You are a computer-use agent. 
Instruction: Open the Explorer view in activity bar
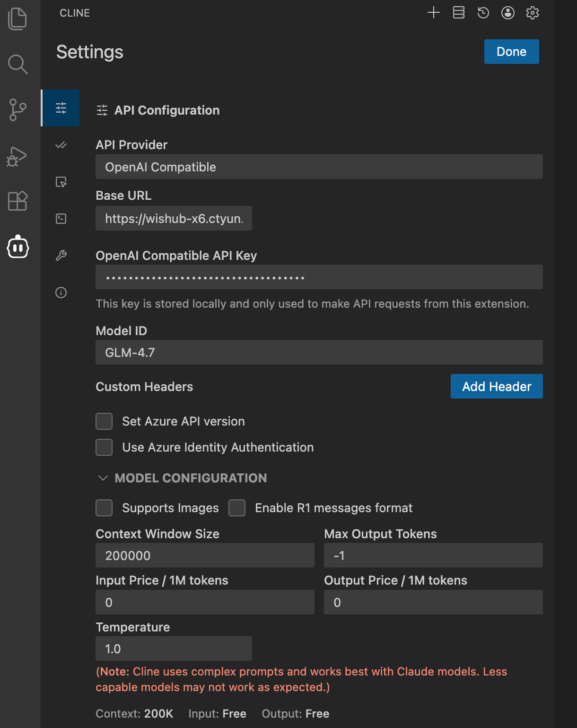point(18,19)
